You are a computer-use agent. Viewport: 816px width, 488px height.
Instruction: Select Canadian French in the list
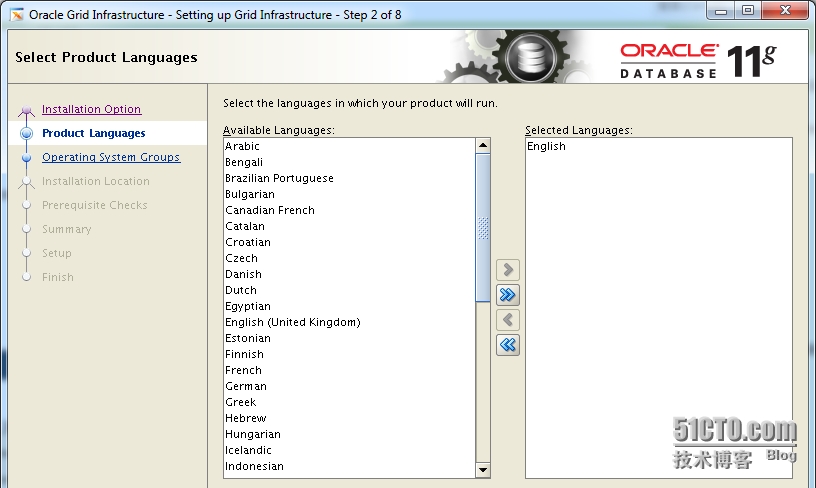pos(349,210)
